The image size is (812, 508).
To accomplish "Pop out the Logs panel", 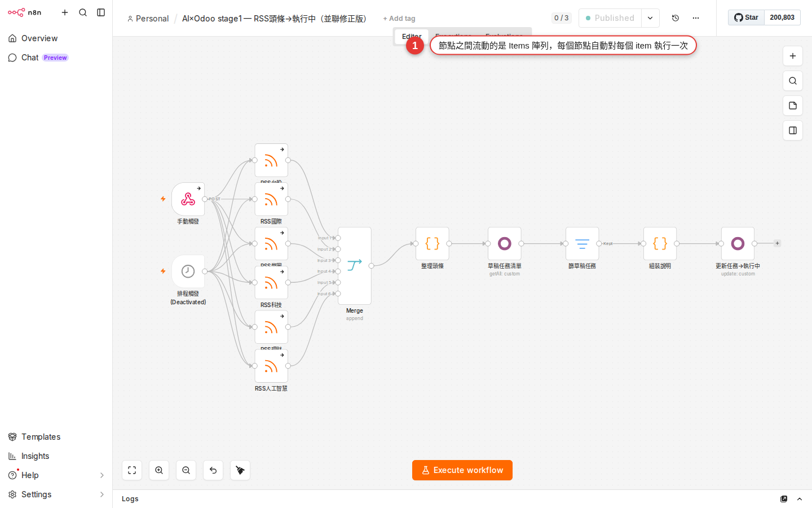I will (x=784, y=499).
